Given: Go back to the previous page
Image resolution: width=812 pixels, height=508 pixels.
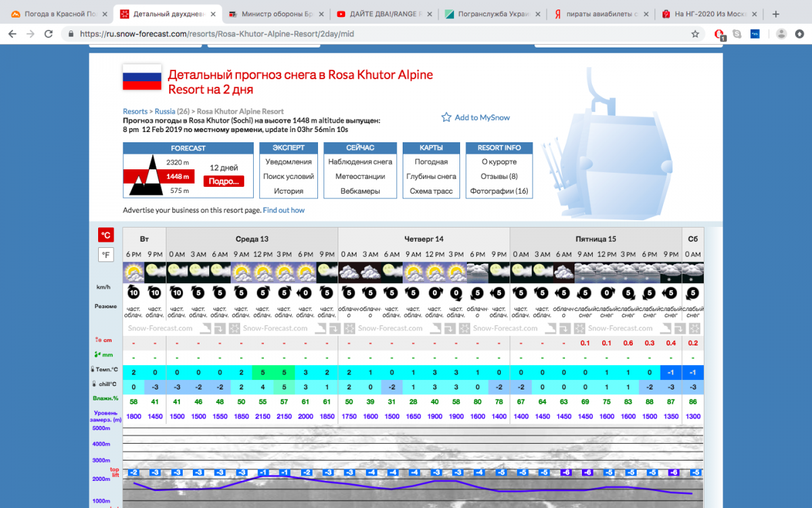Looking at the screenshot, I should pos(12,34).
